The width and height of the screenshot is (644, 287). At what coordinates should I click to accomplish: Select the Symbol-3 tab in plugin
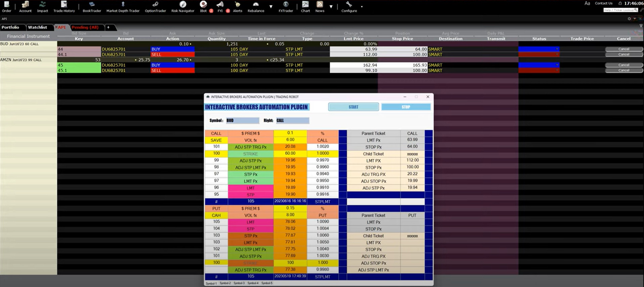pyautogui.click(x=239, y=283)
